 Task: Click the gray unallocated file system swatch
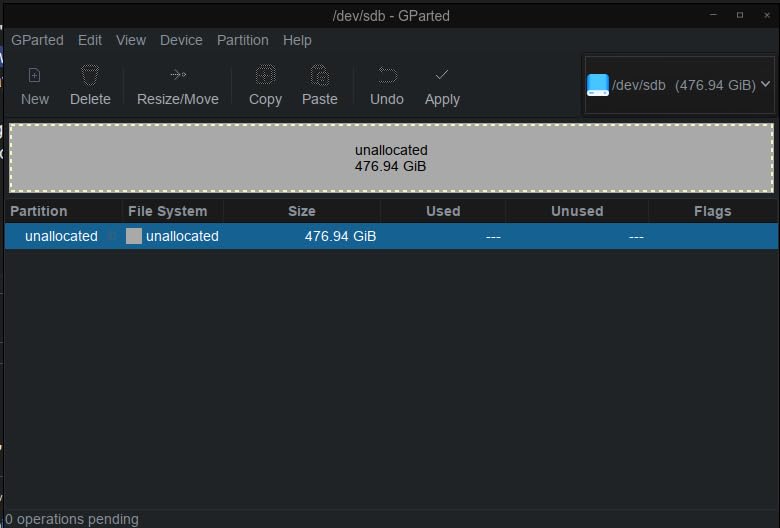tap(134, 237)
